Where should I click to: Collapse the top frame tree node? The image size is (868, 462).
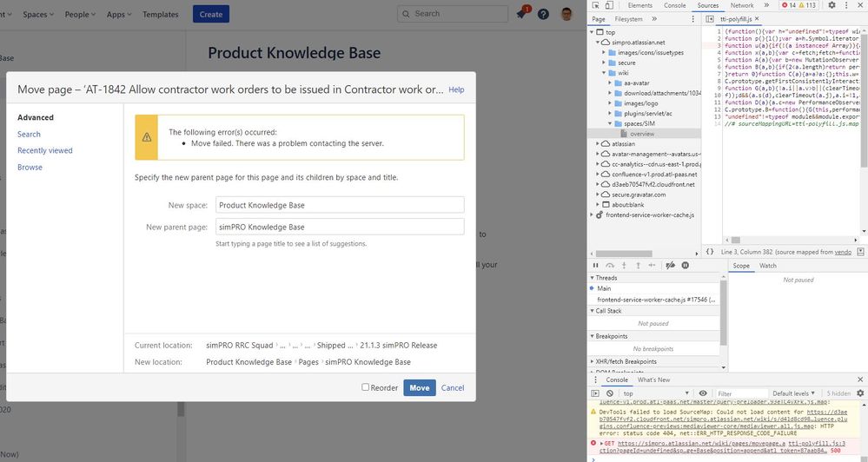[x=592, y=32]
